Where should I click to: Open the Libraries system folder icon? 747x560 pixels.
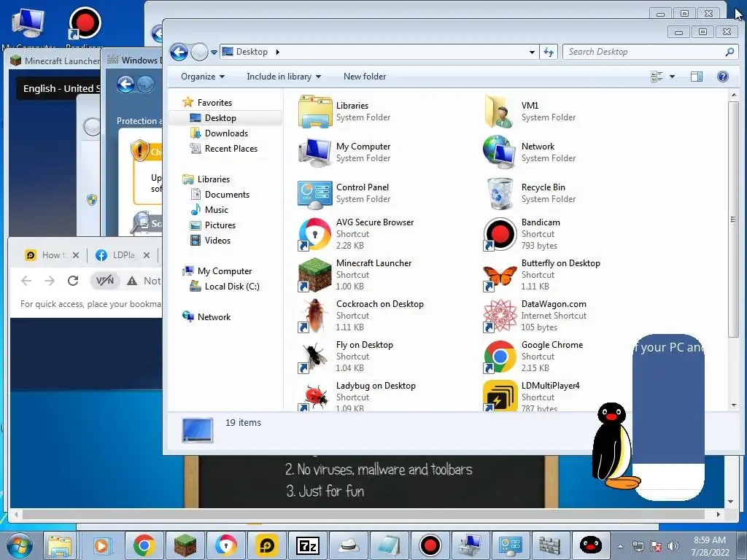click(315, 112)
